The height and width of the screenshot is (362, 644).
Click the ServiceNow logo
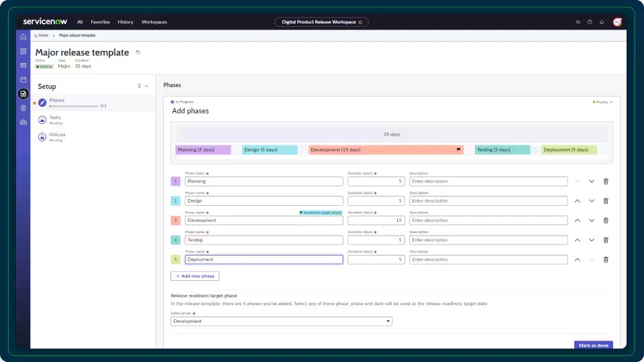pyautogui.click(x=45, y=21)
